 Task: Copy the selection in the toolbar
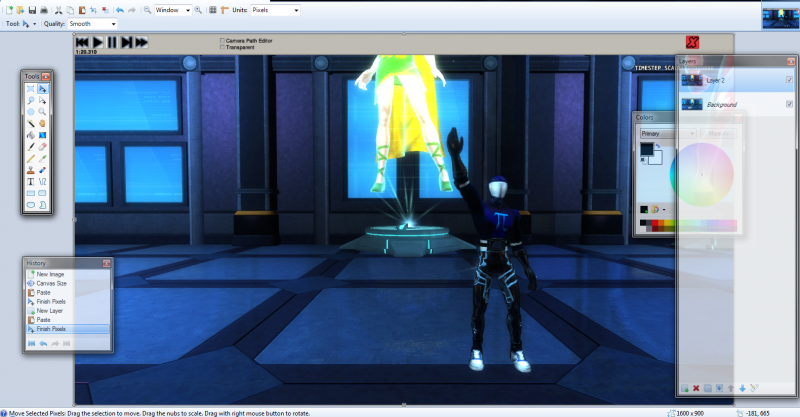point(70,10)
